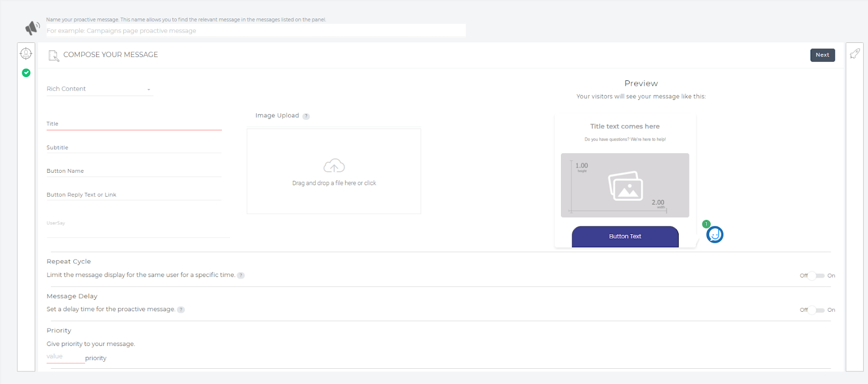Click the Title input field

point(134,124)
